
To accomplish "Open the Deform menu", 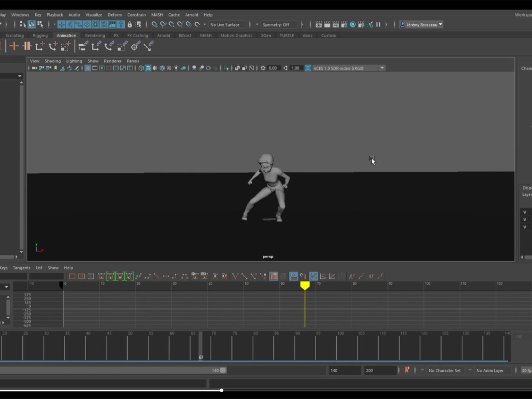I will [115, 14].
